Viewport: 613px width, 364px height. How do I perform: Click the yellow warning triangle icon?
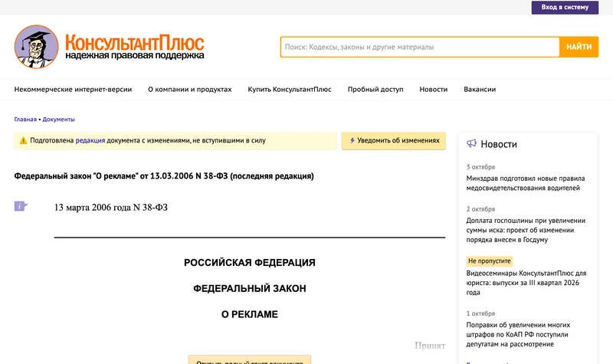[24, 140]
